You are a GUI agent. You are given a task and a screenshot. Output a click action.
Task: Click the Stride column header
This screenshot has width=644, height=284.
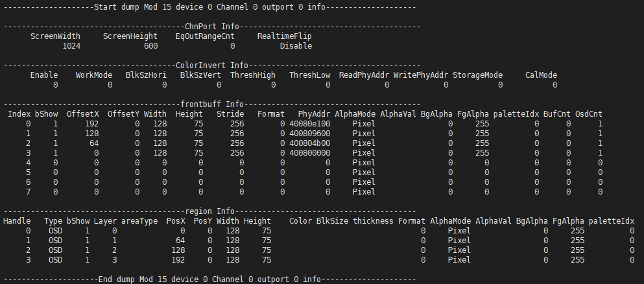tap(230, 114)
